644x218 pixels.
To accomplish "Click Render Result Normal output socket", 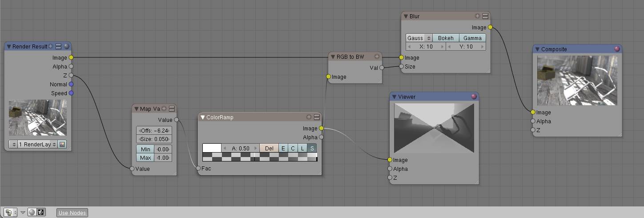I will click(x=71, y=84).
